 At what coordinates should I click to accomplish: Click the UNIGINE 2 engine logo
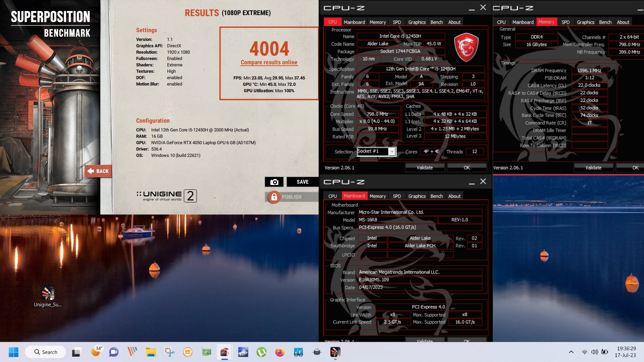(x=167, y=196)
